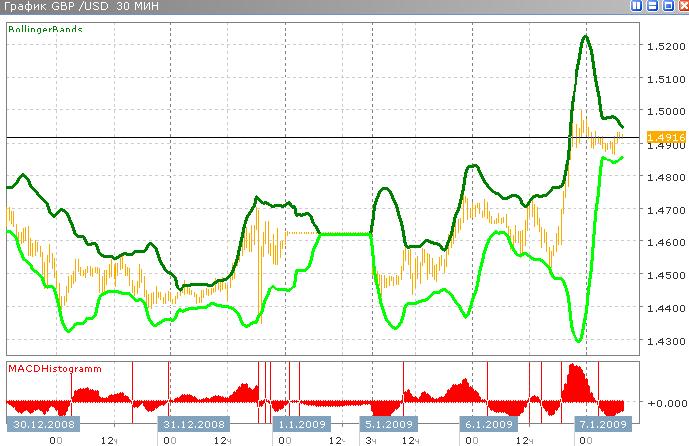Click the BollingerBands indicator label
Viewport: 689px width, 446px height.
[45, 30]
